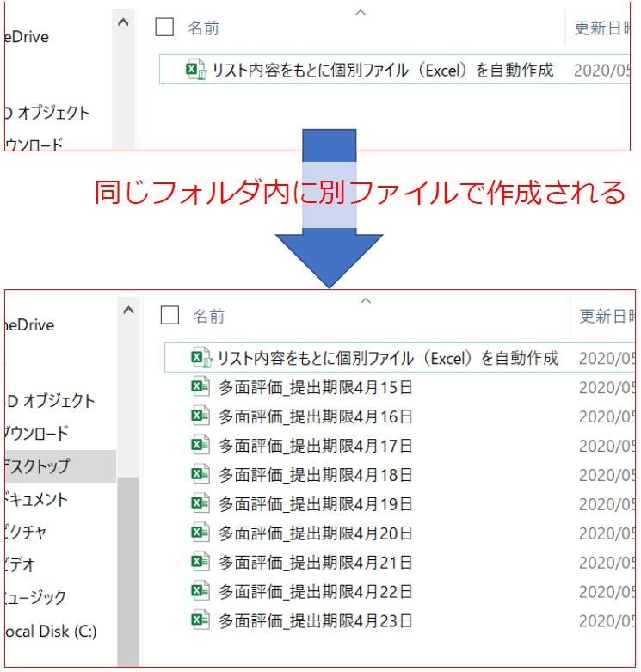Click the Excel macro file icon in the top window
Viewport: 641px width, 672px height.
click(x=196, y=70)
